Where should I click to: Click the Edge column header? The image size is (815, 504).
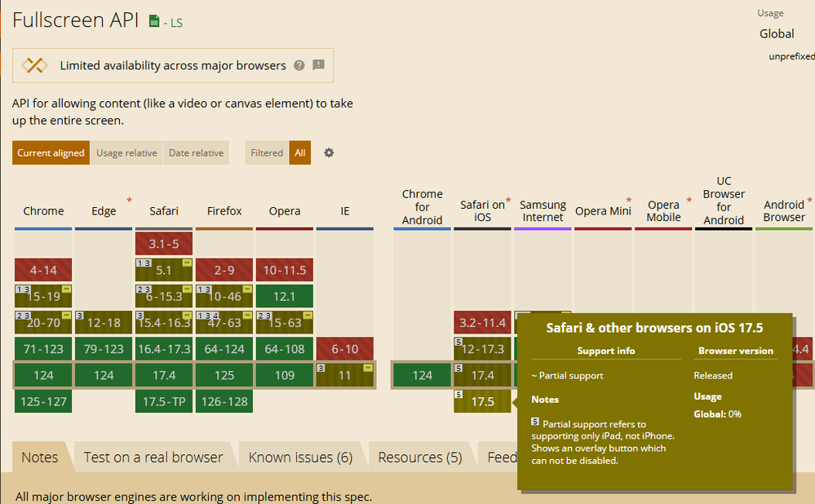[x=104, y=211]
